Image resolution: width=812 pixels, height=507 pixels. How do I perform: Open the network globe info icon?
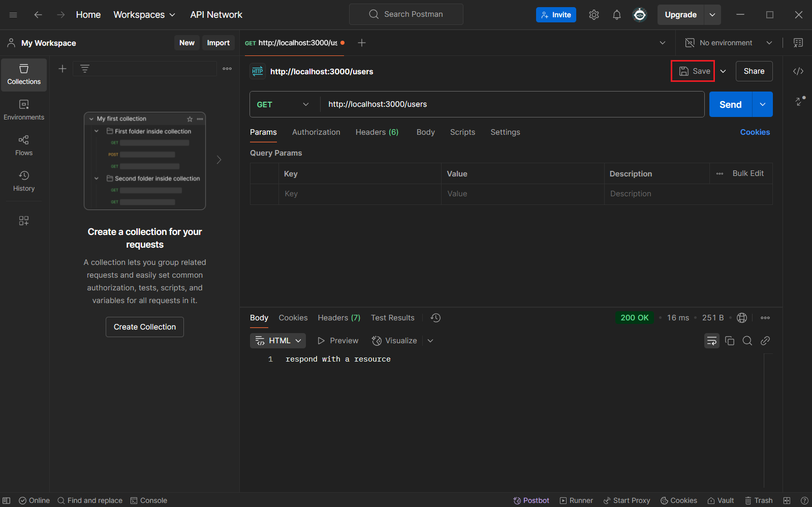click(x=742, y=318)
